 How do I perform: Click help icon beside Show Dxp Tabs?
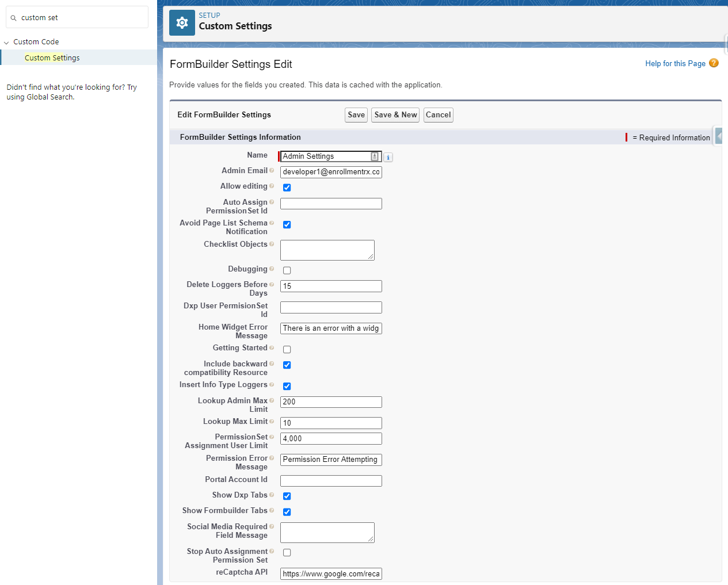click(272, 495)
